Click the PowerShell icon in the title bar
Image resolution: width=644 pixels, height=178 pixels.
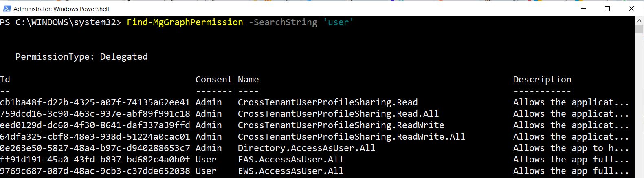coord(6,9)
